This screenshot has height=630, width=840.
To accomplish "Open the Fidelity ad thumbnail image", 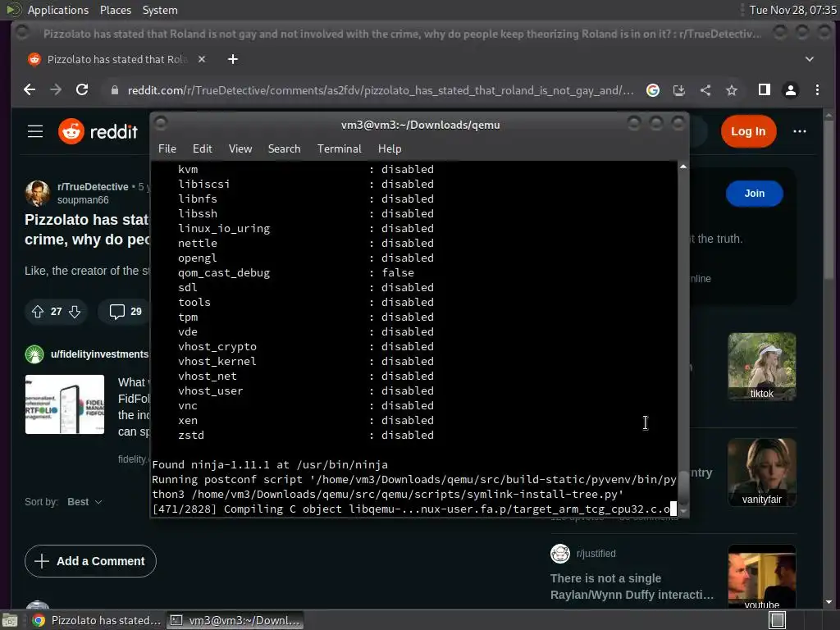I will coord(65,404).
